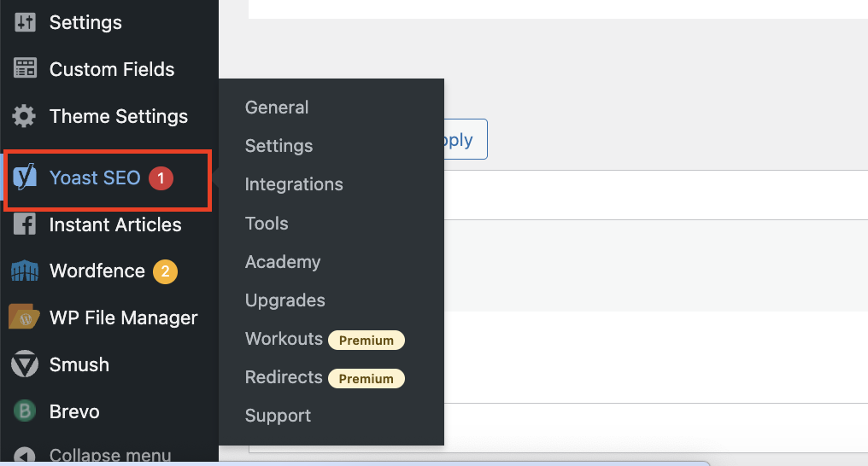868x466 pixels.
Task: Click the Custom Fields table icon
Action: 25,69
